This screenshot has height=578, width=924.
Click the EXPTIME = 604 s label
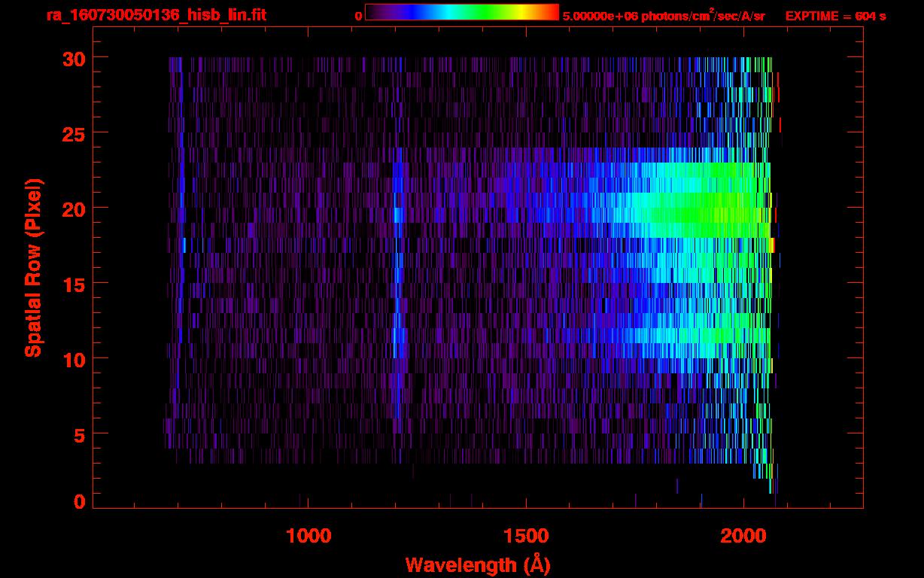tap(835, 16)
